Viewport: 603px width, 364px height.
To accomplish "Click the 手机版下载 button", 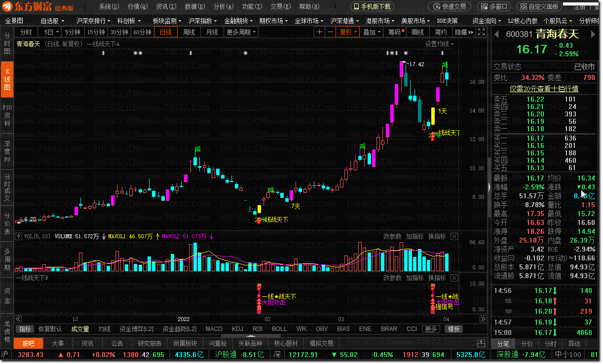I will [x=372, y=6].
